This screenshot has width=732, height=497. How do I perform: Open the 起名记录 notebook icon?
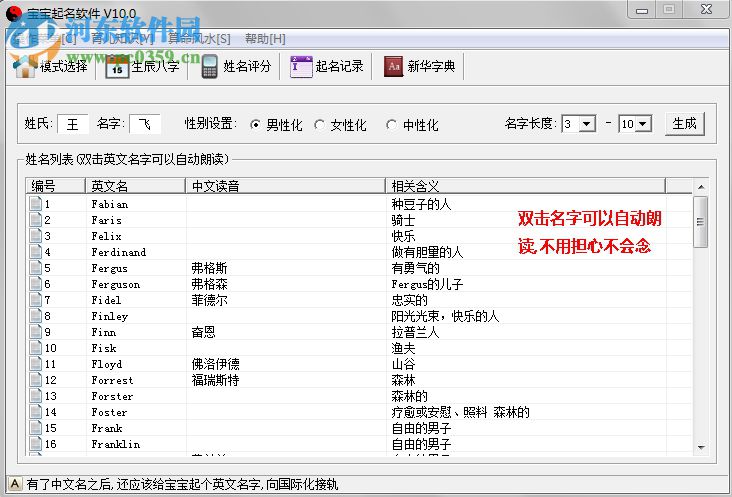tap(301, 66)
